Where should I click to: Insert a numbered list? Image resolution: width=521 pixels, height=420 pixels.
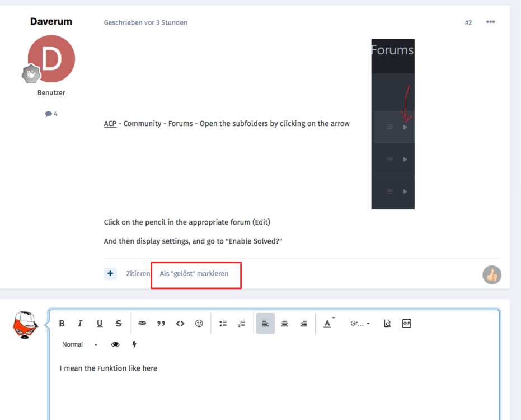click(x=242, y=324)
